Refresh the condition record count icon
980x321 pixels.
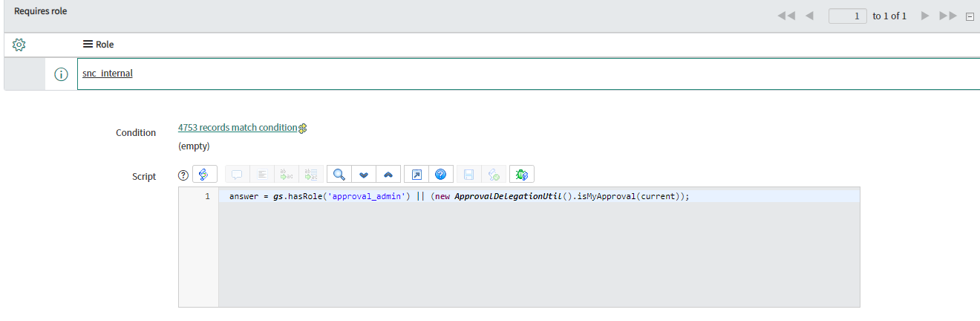(302, 129)
